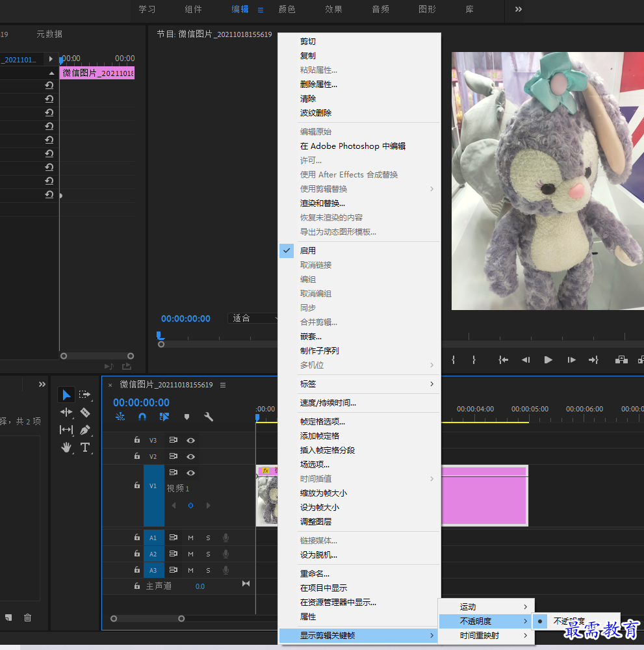Screen dimensions: 644x650
Task: Toggle the 启用 checked menu item
Action: point(359,251)
